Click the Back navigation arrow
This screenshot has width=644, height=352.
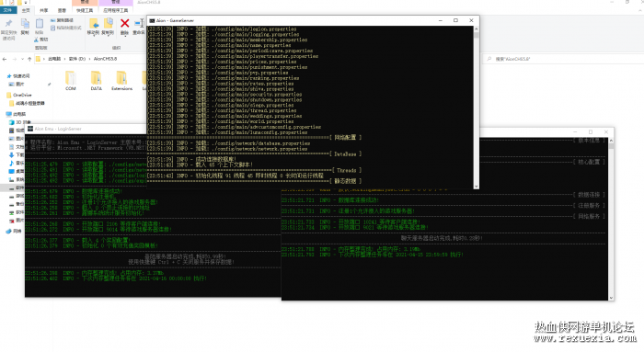tap(5, 59)
